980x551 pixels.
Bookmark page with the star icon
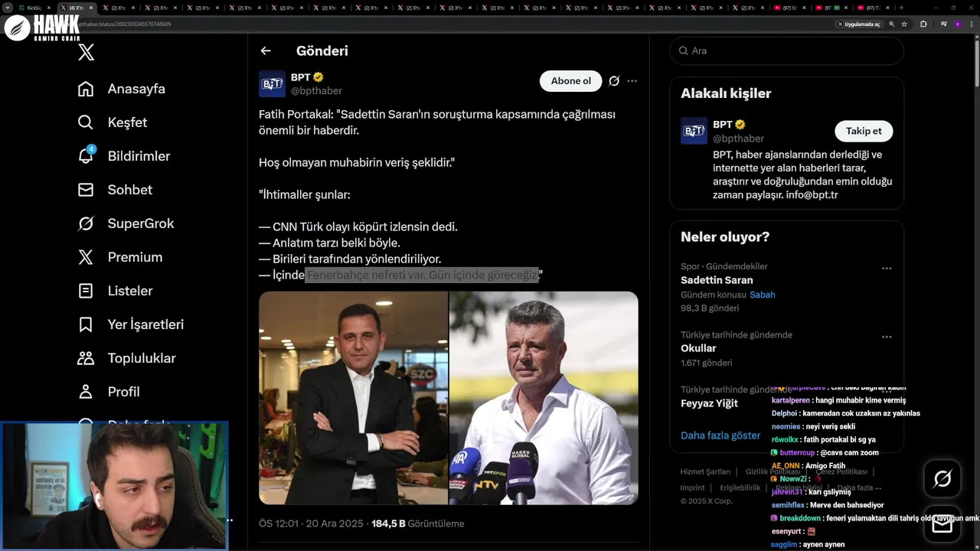(x=904, y=24)
